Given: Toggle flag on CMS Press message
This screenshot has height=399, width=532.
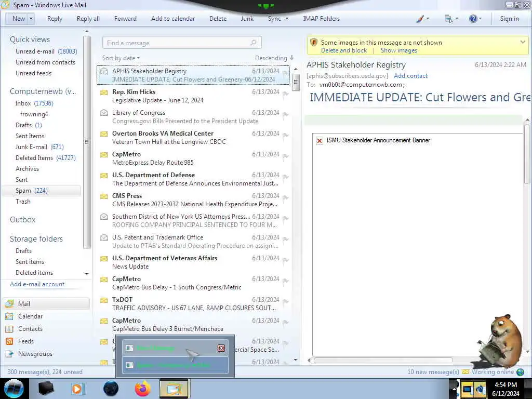Looking at the screenshot, I should click(285, 198).
